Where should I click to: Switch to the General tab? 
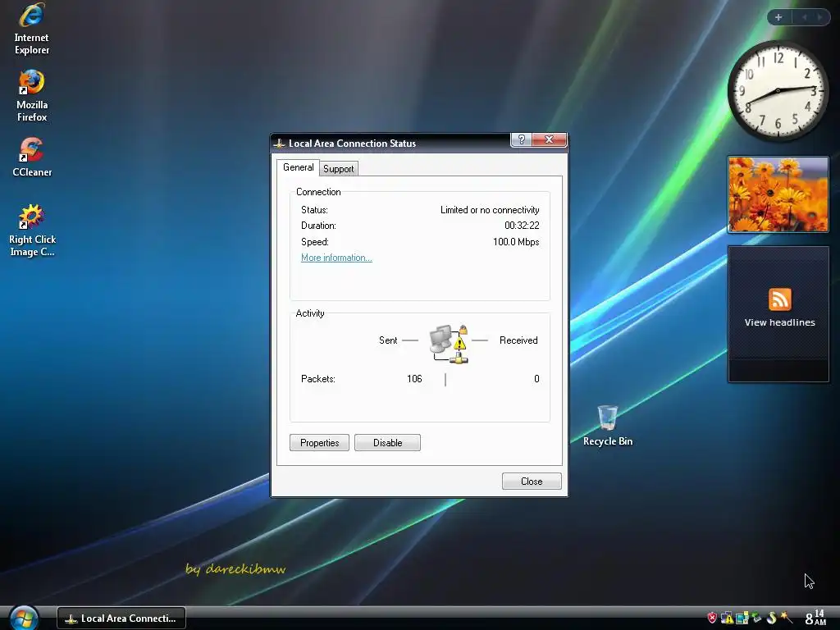click(299, 167)
